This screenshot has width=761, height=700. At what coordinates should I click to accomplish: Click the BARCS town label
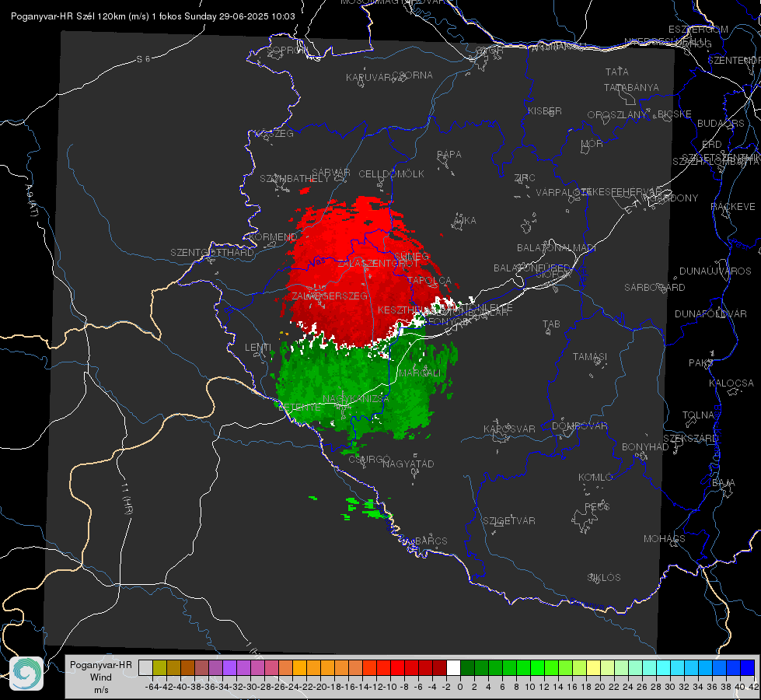431,541
